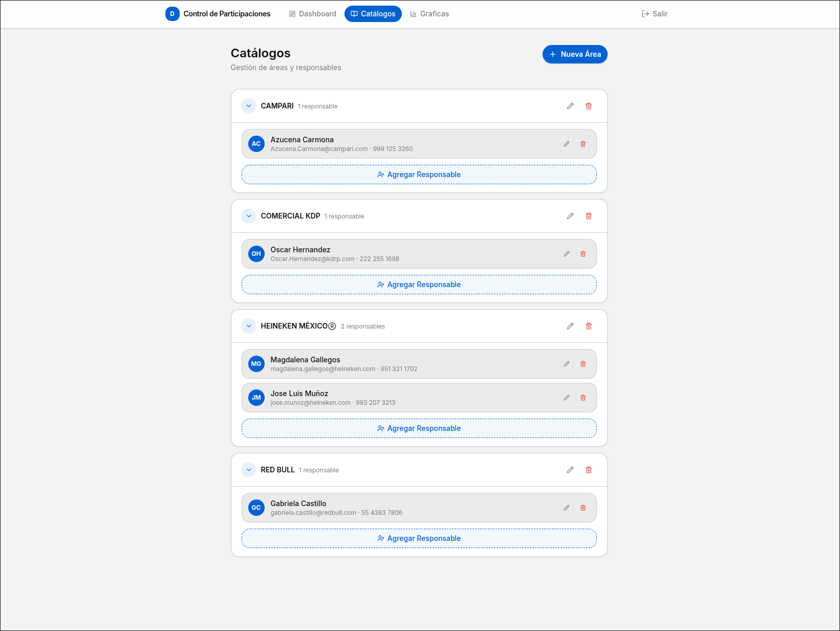Delete Jose Luis Muñoz trash icon
This screenshot has height=631, width=840.
[583, 398]
